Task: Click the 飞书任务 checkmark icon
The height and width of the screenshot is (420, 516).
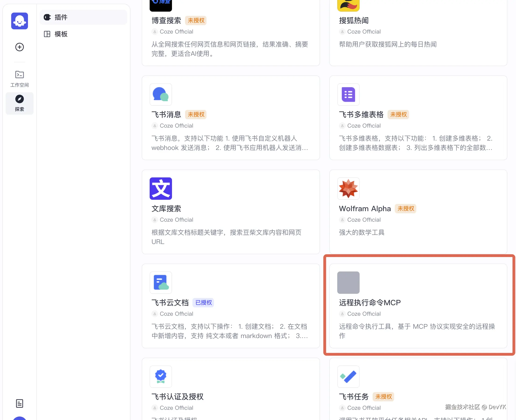Action: (348, 376)
